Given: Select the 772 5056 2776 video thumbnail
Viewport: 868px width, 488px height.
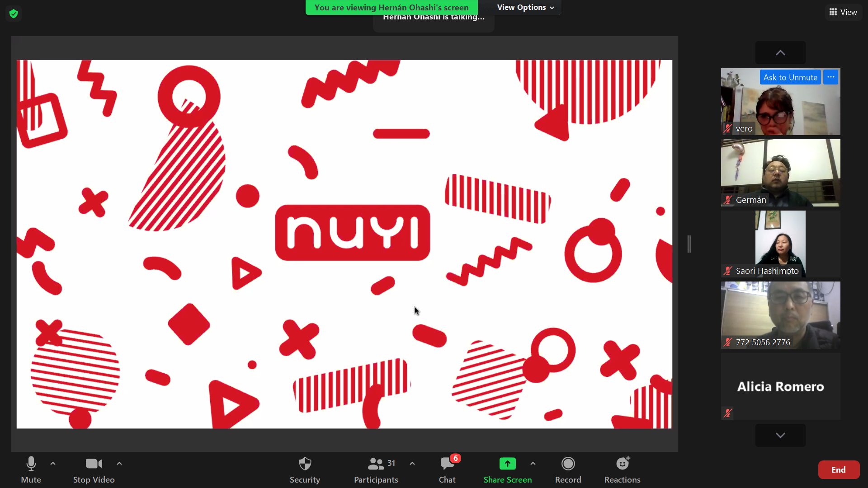Looking at the screenshot, I should [781, 315].
